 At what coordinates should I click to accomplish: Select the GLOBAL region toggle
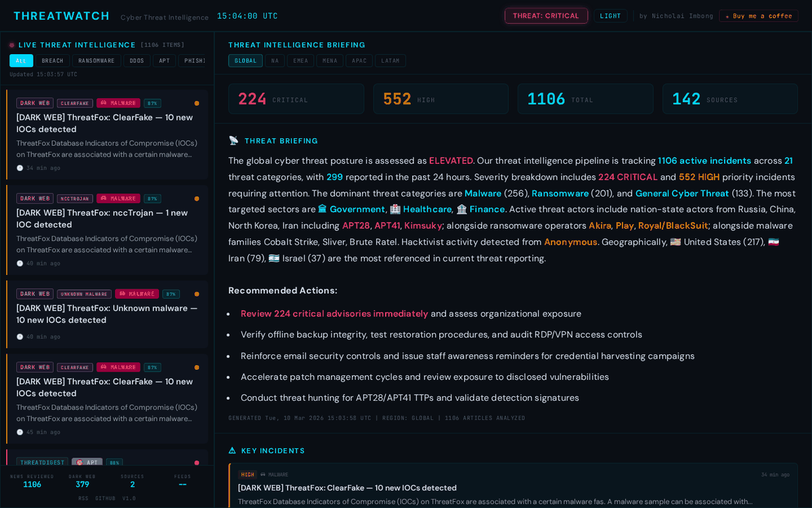click(x=245, y=60)
